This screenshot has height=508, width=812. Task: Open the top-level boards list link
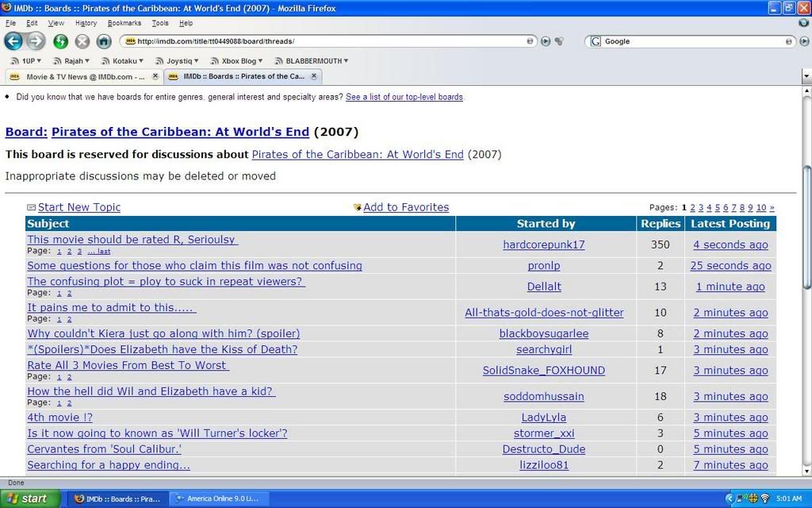[404, 97]
